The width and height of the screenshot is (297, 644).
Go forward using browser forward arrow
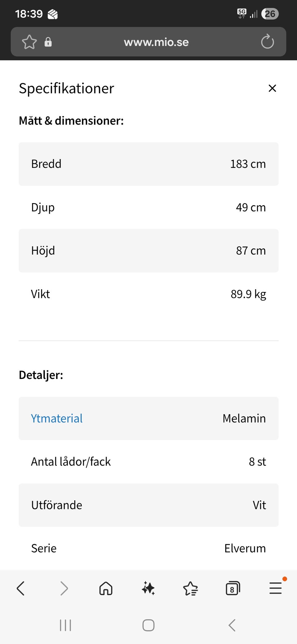(x=64, y=588)
